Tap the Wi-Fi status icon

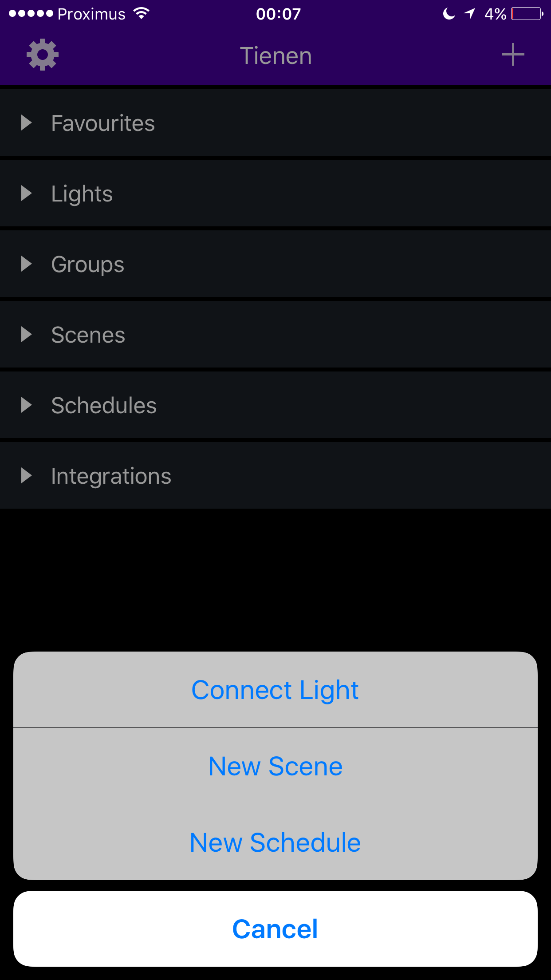142,13
